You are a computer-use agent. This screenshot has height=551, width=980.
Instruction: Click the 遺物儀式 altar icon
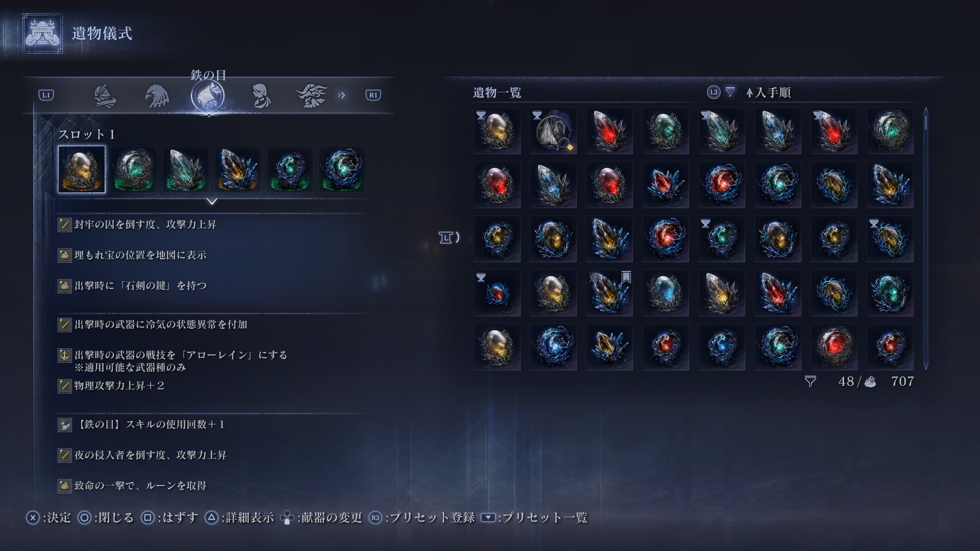42,34
